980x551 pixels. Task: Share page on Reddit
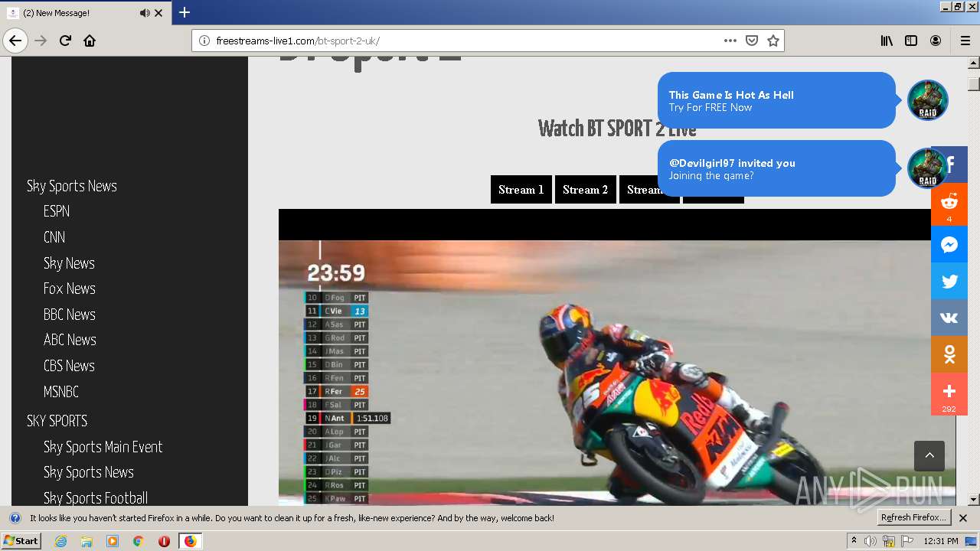click(x=949, y=204)
